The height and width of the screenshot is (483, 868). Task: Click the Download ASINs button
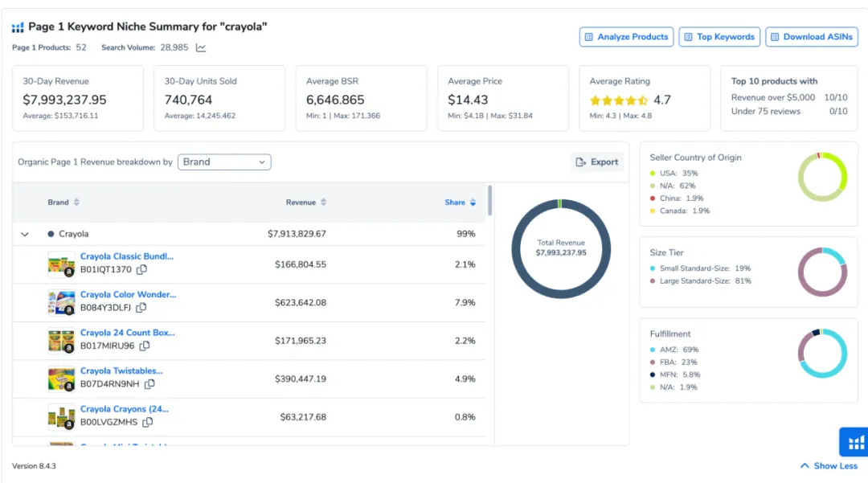812,37
